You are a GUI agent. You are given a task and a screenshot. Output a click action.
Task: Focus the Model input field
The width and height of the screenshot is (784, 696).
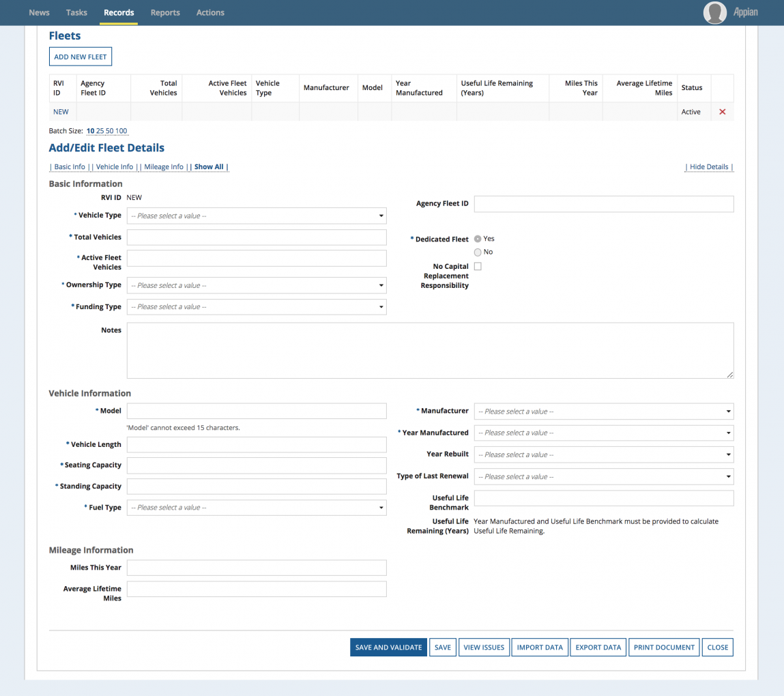[x=257, y=411]
